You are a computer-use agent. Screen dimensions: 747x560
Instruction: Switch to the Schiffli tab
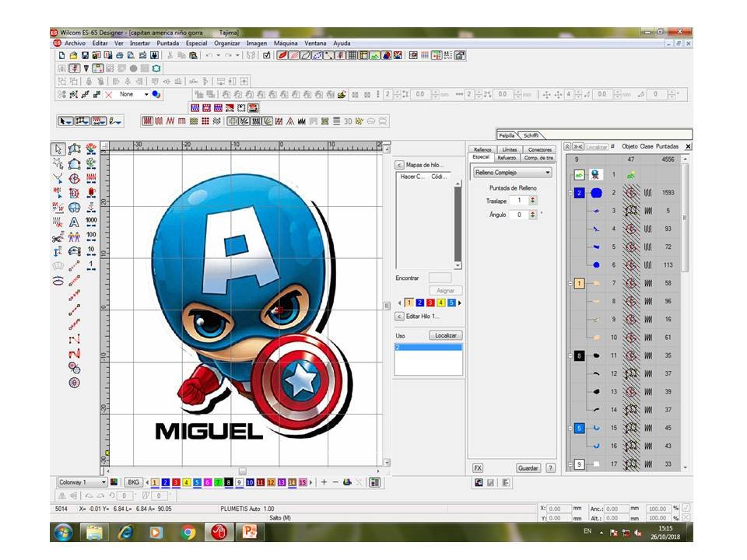pyautogui.click(x=531, y=135)
